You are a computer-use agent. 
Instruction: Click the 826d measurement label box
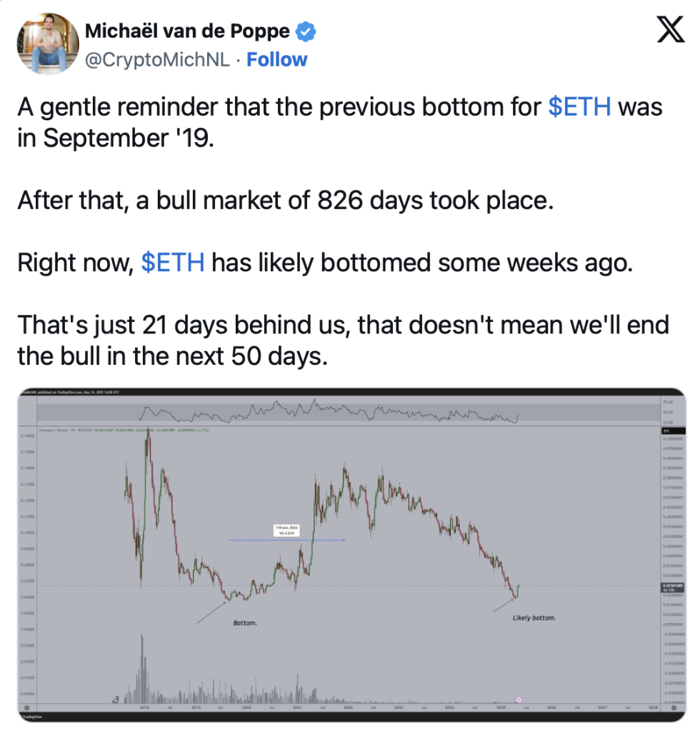pyautogui.click(x=286, y=530)
